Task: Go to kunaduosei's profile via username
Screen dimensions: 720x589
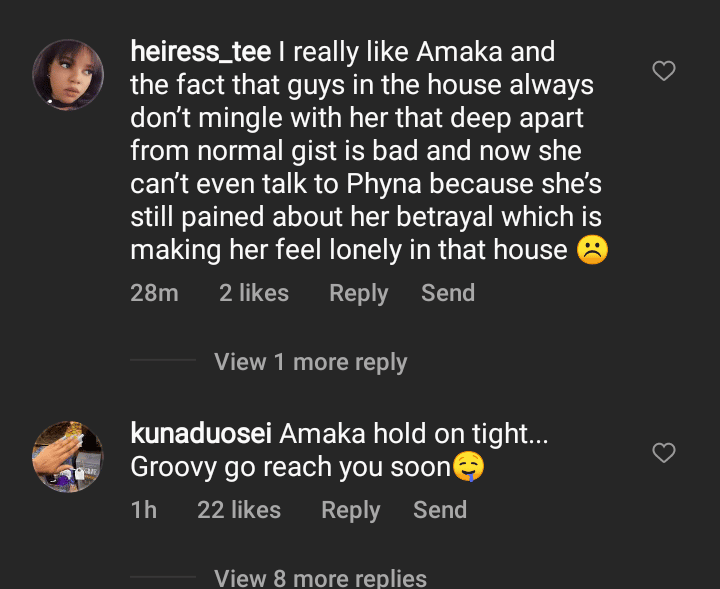Action: point(200,434)
